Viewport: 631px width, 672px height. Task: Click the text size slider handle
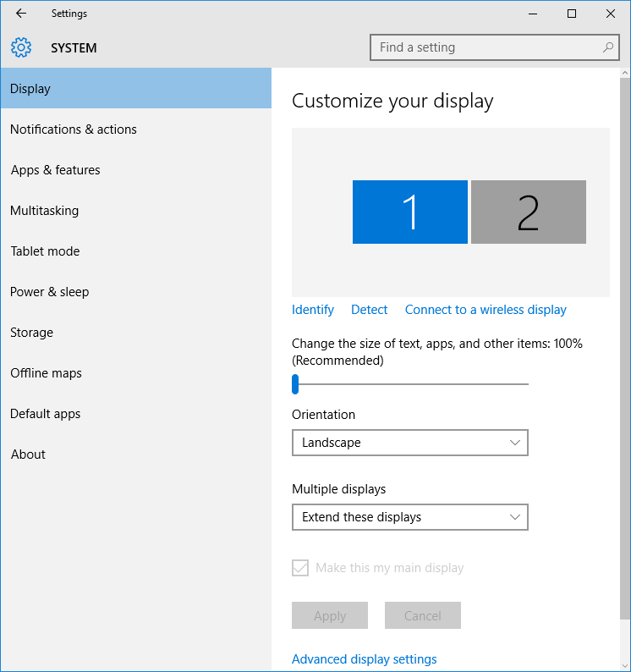pyautogui.click(x=295, y=384)
